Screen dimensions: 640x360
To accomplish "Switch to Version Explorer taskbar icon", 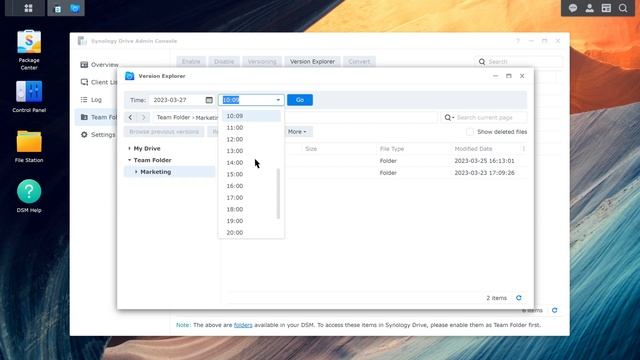I will 75,9.
